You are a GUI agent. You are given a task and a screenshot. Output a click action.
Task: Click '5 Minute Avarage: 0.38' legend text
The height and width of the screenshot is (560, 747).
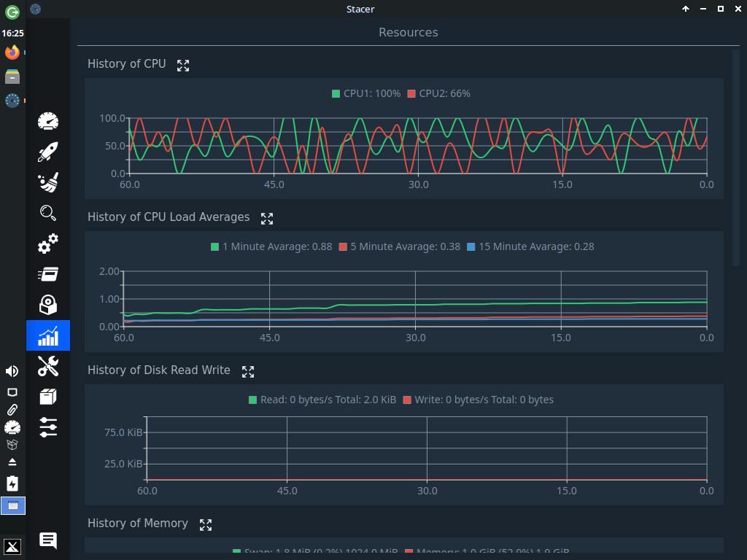pos(406,246)
